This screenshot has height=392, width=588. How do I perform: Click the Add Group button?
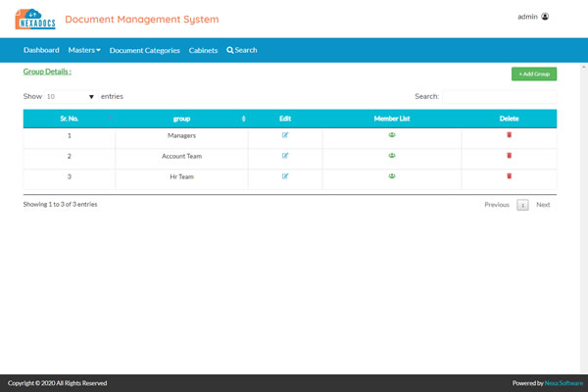[x=533, y=74]
